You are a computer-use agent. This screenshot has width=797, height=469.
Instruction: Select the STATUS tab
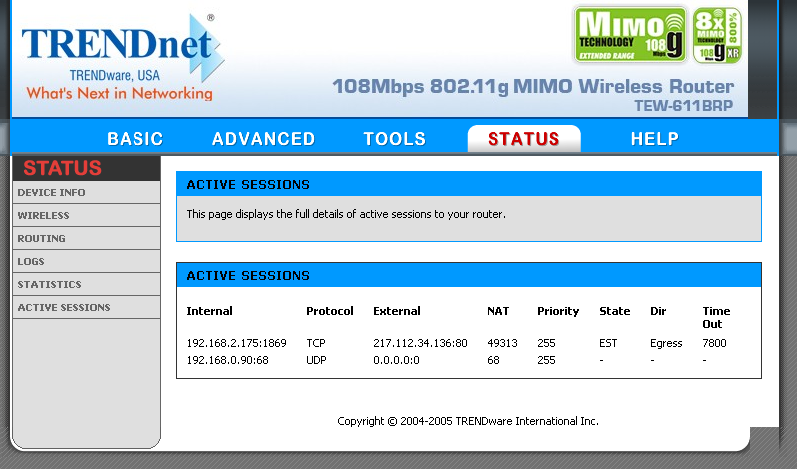[523, 139]
